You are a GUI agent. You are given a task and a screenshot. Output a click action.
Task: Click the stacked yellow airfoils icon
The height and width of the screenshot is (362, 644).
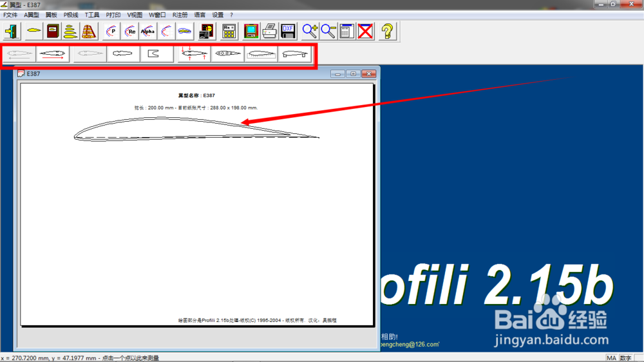(x=71, y=31)
